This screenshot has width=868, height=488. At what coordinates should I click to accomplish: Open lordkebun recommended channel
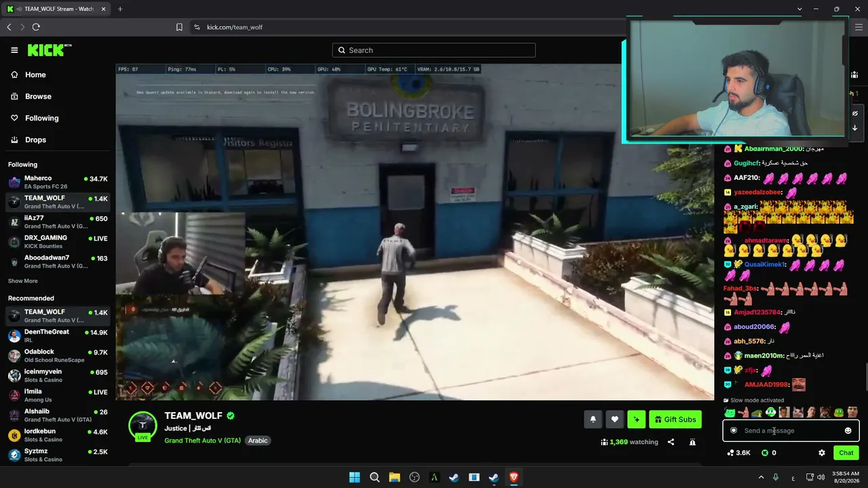coord(58,434)
